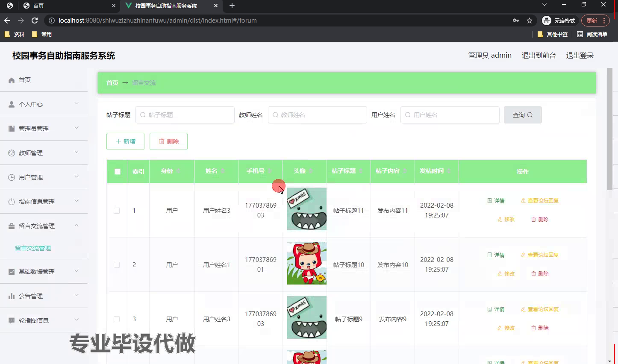Sort by the 姓名 column header
Screen dimensions: 618x364
pyautogui.click(x=216, y=171)
